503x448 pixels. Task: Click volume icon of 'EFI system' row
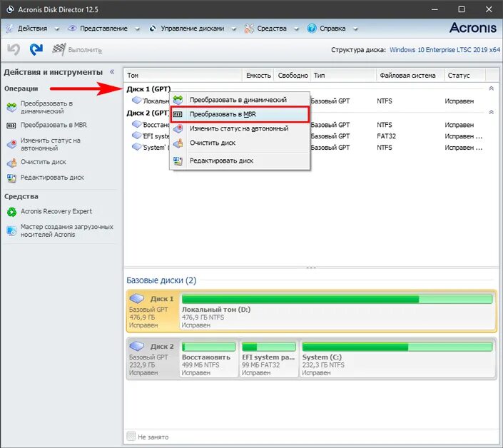pyautogui.click(x=137, y=136)
